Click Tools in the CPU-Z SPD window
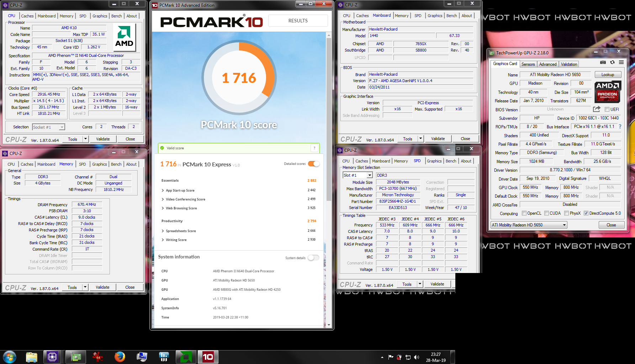 (407, 284)
